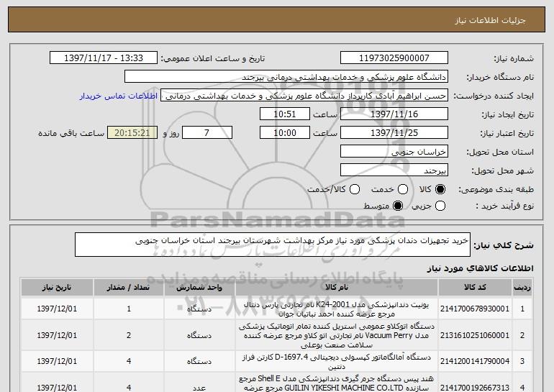Viewport: 554px width, 392px height.
Task: Click item code 2131610251060001
Action: 475,335
